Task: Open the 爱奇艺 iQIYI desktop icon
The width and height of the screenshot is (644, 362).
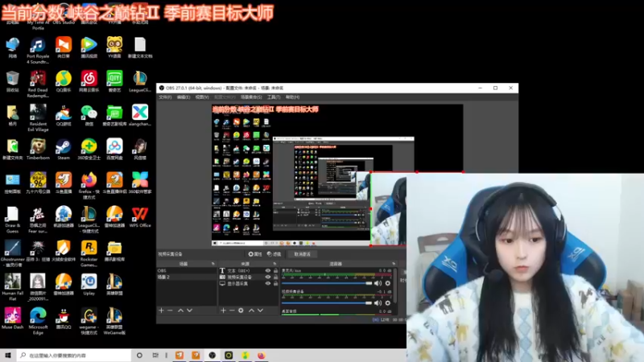Action: pyautogui.click(x=114, y=81)
